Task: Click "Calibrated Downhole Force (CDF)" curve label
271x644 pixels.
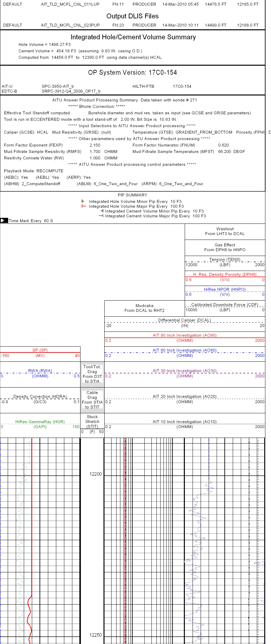Action: click(225, 304)
